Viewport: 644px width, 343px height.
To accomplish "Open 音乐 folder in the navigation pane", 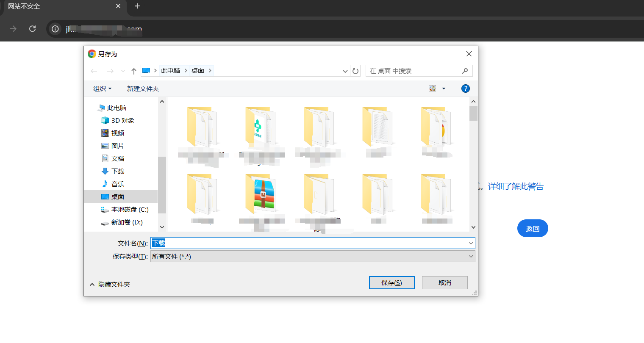I will pos(113,184).
